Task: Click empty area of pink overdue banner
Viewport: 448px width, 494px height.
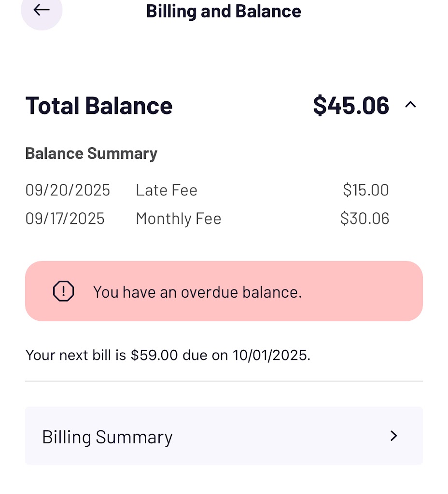Action: (367, 291)
